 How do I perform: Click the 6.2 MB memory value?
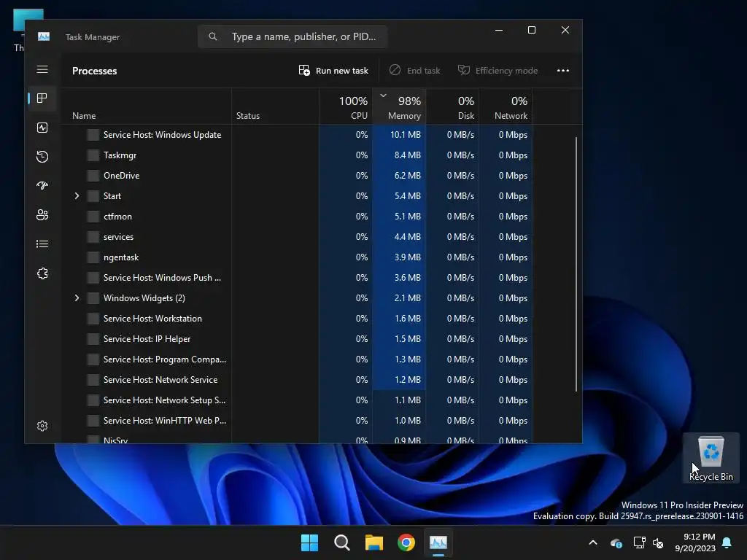[x=407, y=176]
